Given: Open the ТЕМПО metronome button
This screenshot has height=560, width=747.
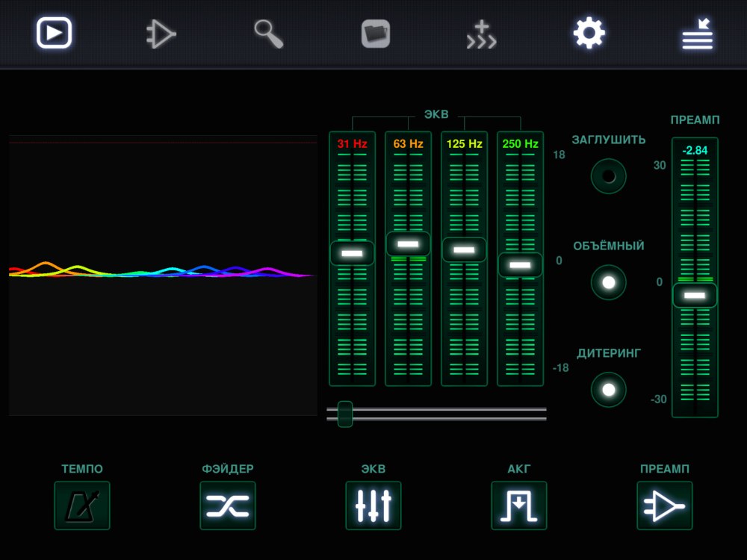Looking at the screenshot, I should click(82, 505).
